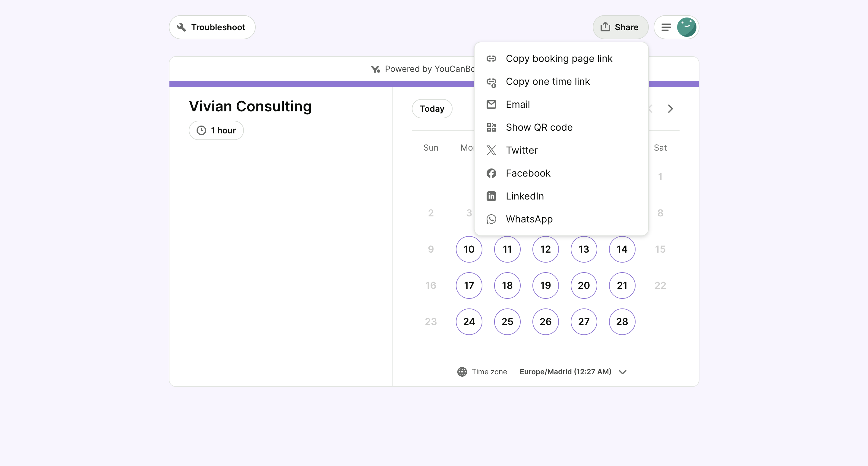Viewport: 868px width, 466px height.
Task: Click the LinkedIn icon in the share menu
Action: (x=492, y=196)
